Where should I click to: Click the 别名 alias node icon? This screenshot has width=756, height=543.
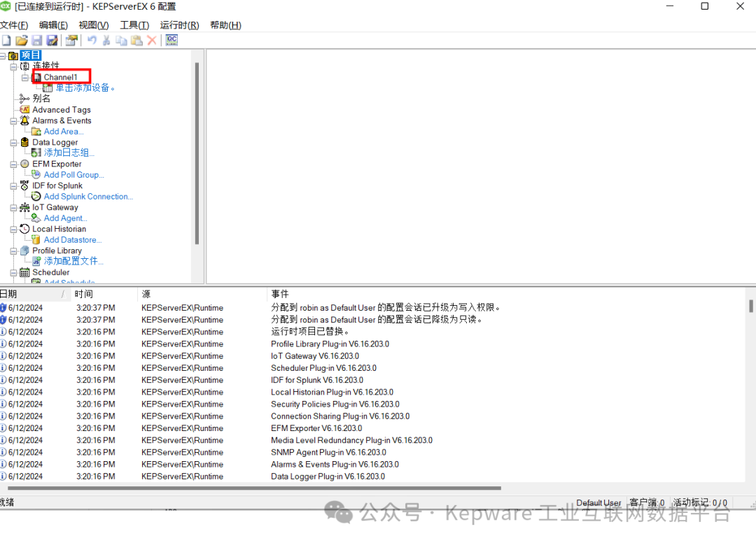point(24,98)
